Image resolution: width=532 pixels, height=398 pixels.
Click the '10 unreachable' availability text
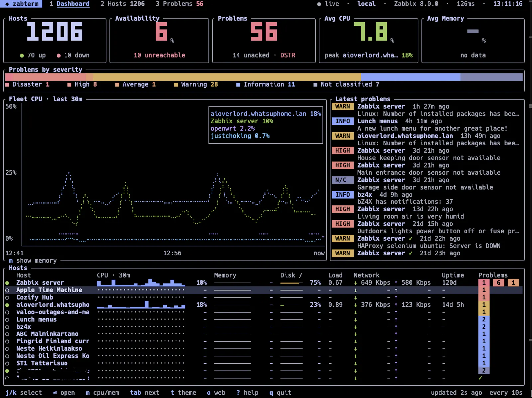[159, 55]
